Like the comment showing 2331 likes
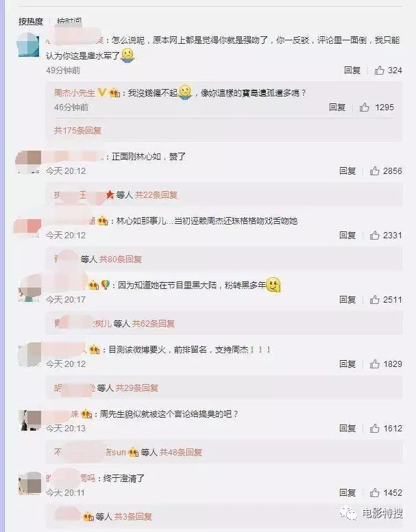The height and width of the screenshot is (532, 416). pyautogui.click(x=375, y=235)
